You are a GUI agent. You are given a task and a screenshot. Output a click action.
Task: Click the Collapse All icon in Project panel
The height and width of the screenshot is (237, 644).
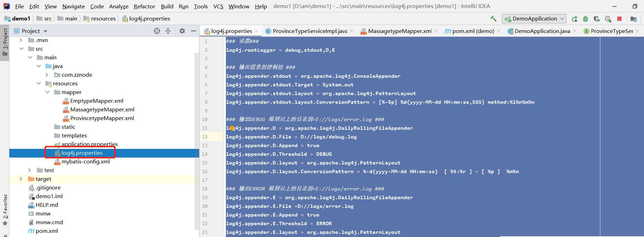tap(168, 31)
